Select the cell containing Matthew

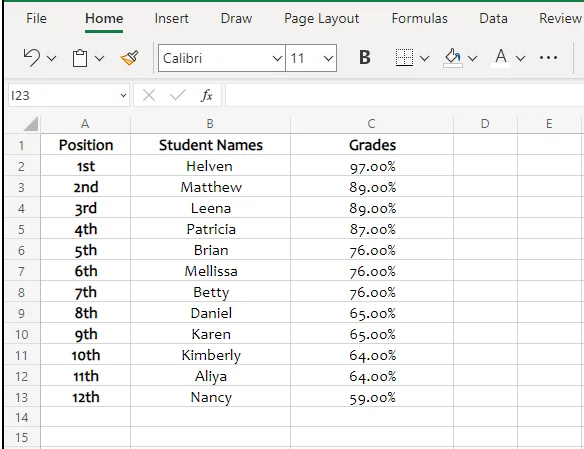210,187
